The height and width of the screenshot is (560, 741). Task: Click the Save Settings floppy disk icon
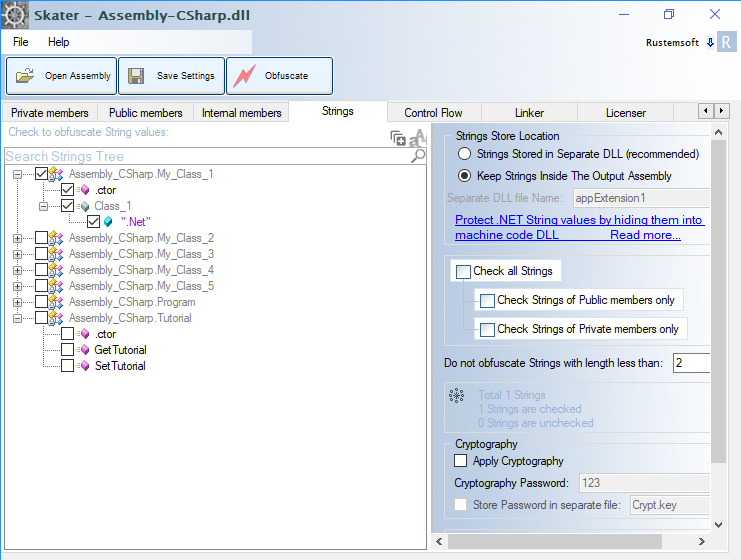tap(136, 76)
